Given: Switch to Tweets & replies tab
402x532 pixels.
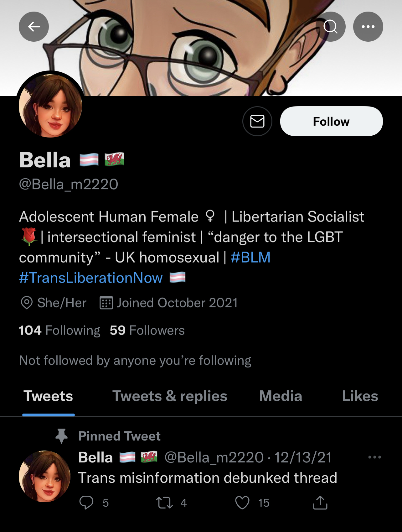Looking at the screenshot, I should tap(170, 396).
